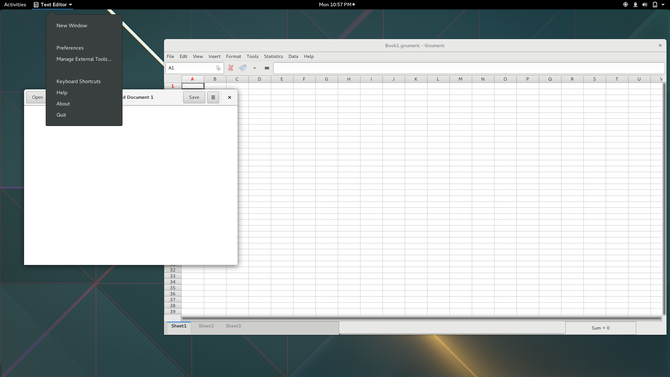
Task: Click the equals formula icon in Gnumeric
Action: (x=267, y=68)
